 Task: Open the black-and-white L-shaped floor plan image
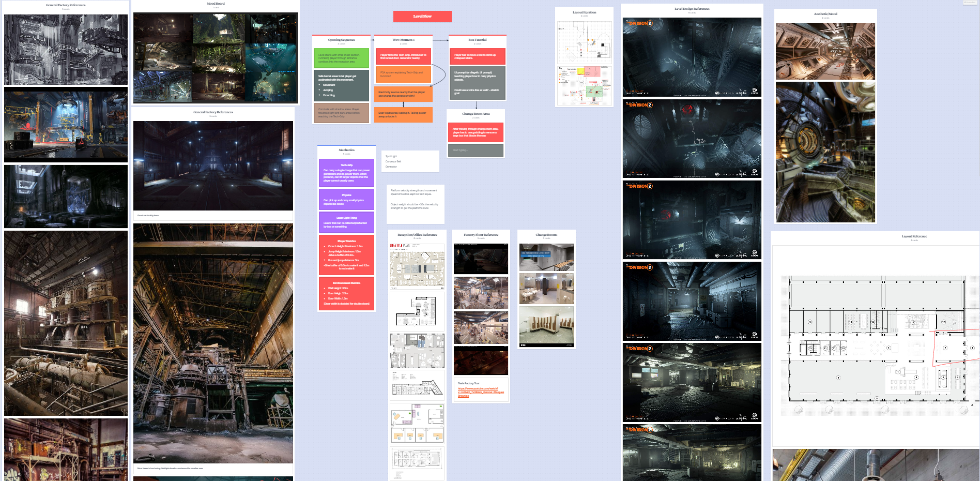pos(417,311)
